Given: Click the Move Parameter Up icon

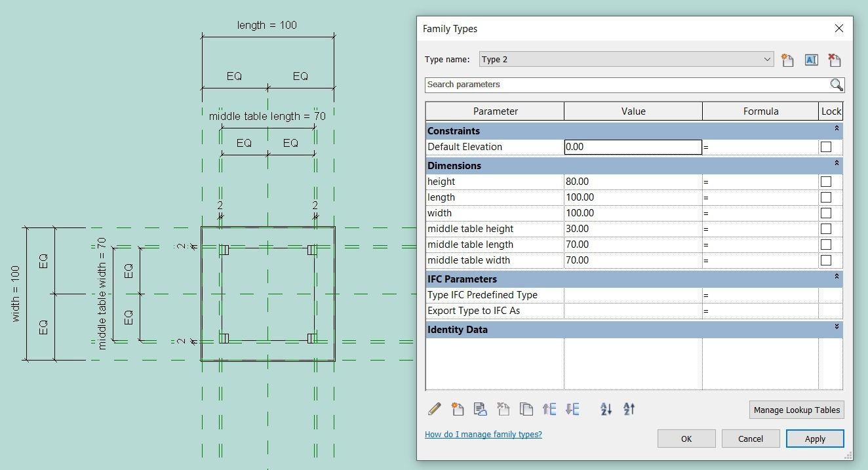Looking at the screenshot, I should (x=549, y=409).
